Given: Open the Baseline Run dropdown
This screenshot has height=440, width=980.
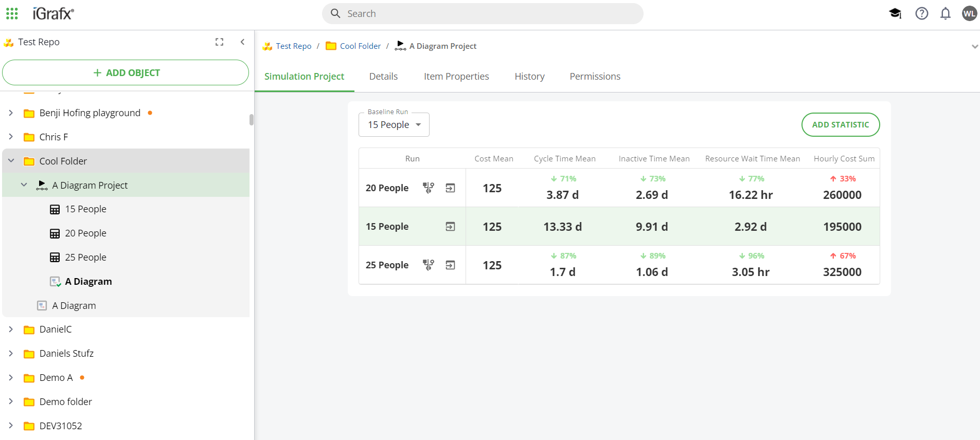Looking at the screenshot, I should coord(394,125).
